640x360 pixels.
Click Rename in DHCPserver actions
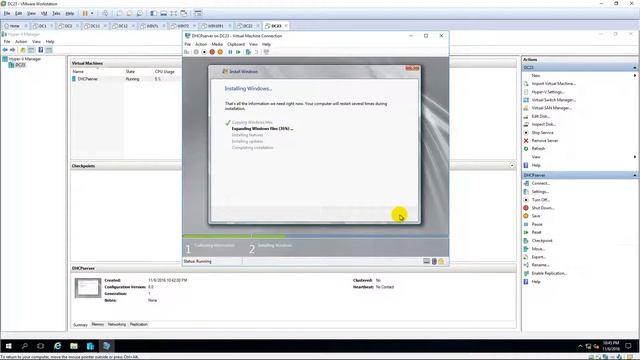point(540,265)
